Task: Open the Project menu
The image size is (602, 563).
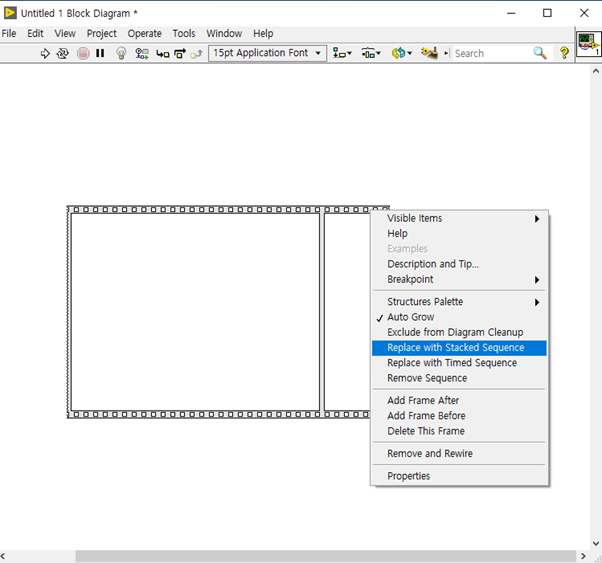Action: 101,34
